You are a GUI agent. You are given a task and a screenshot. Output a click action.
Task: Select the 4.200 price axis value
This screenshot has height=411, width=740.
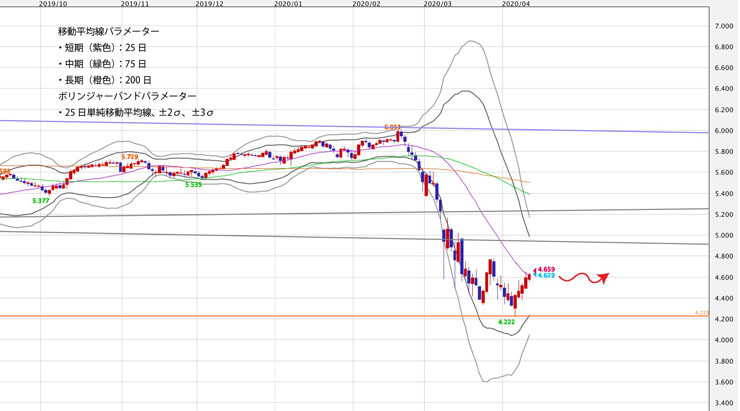(724, 319)
